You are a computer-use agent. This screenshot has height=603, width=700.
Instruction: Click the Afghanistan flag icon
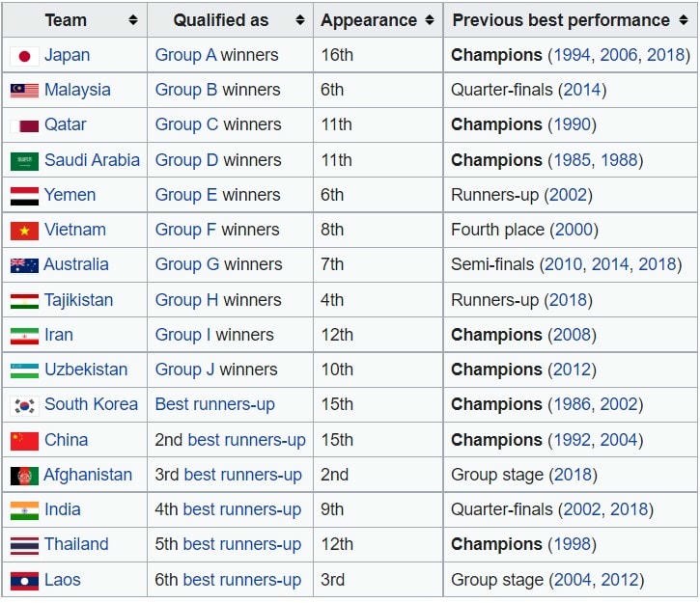(24, 476)
